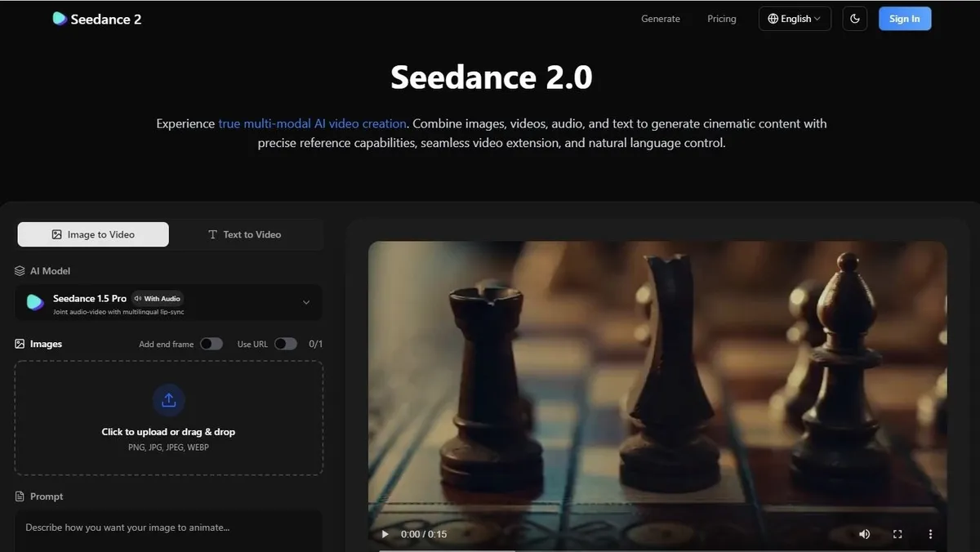
Task: Select the Image to Video tab
Action: [93, 234]
